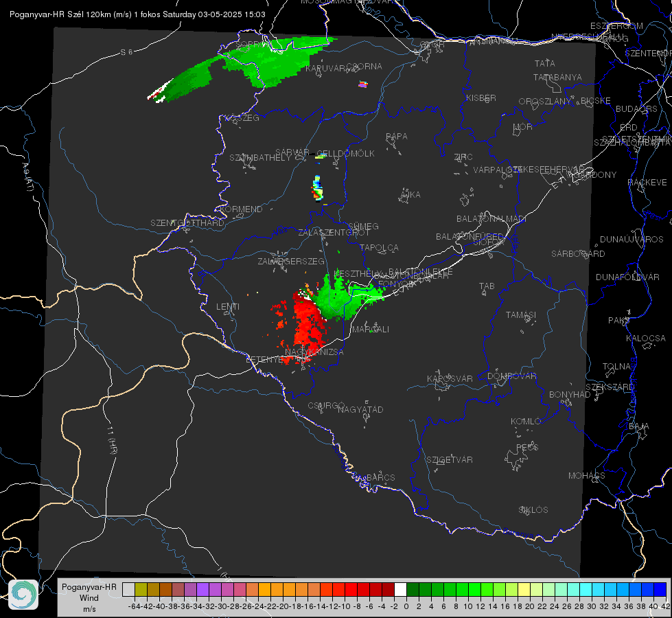Click the ZIRC city label
The image size is (672, 618).
463,157
